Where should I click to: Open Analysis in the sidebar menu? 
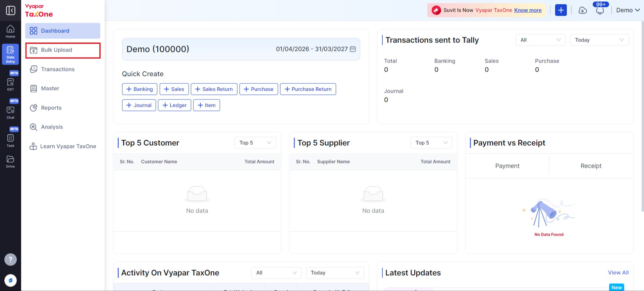pyautogui.click(x=63, y=127)
